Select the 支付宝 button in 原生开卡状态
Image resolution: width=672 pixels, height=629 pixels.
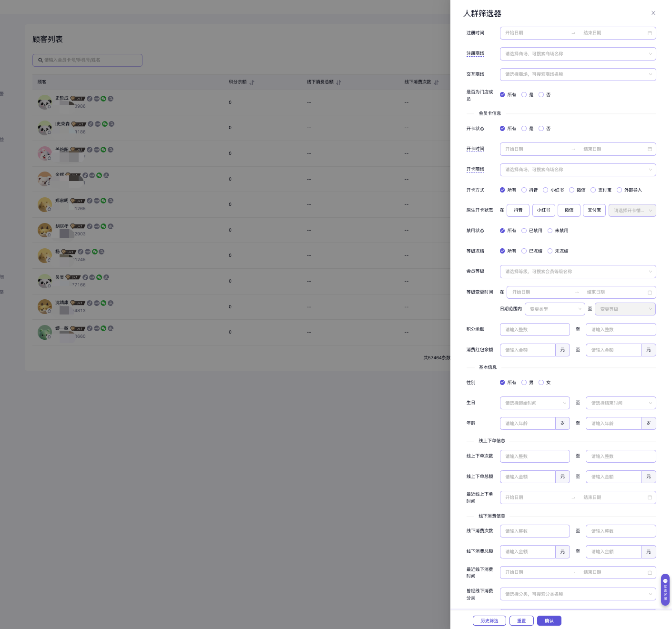coord(594,210)
